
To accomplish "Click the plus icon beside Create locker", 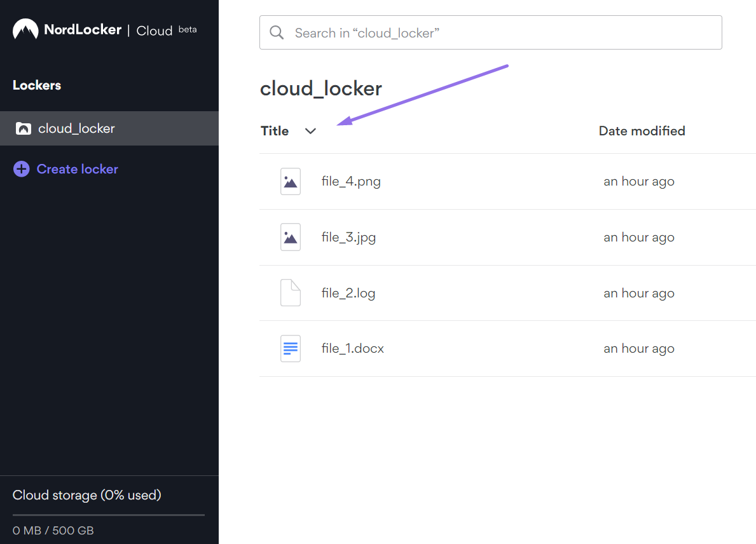I will (x=21, y=169).
